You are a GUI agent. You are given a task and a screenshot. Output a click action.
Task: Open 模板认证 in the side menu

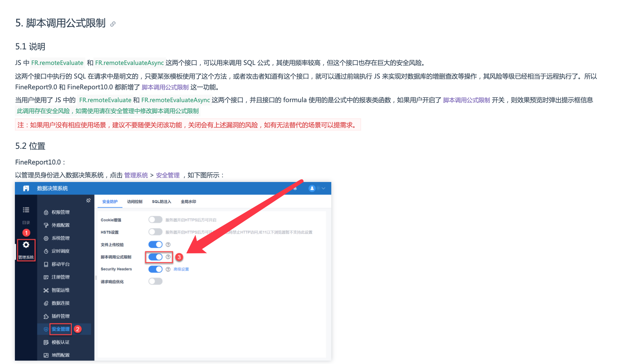61,342
